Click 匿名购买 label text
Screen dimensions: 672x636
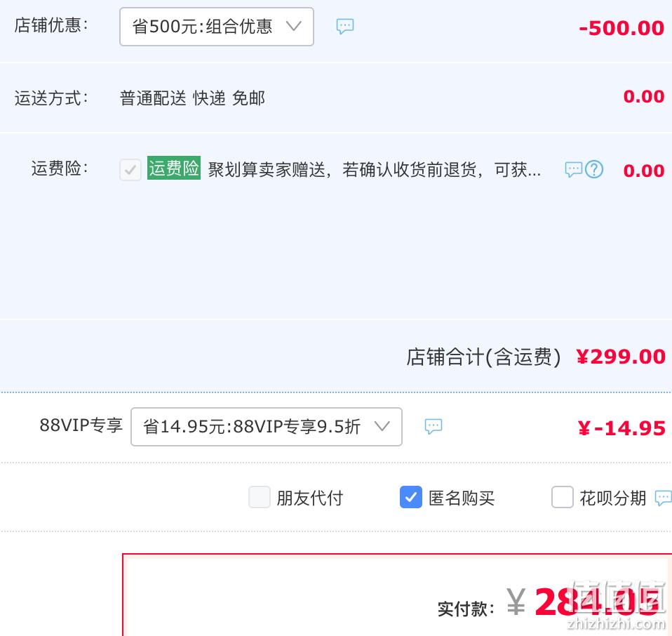(x=461, y=498)
